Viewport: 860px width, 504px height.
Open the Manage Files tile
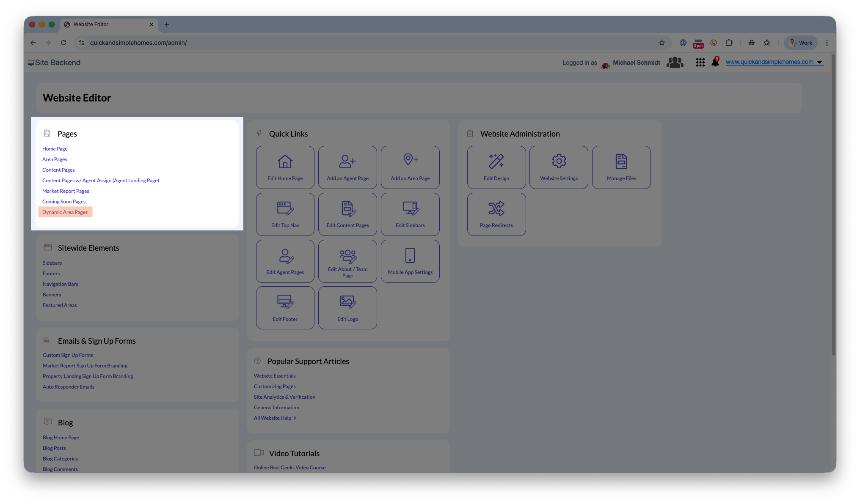coord(621,167)
